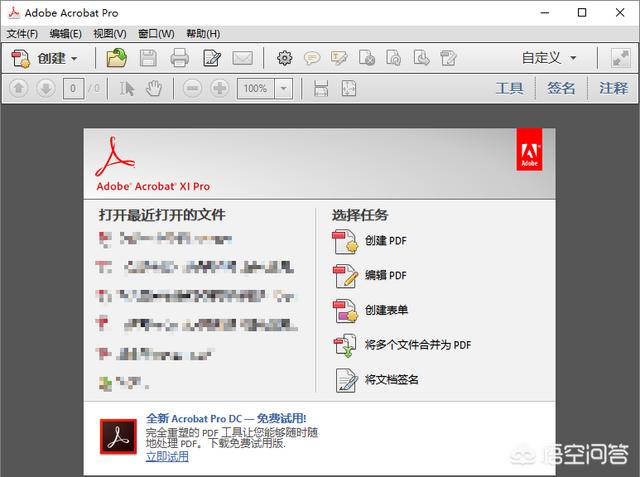Expand the zoom percentage dropdown arrow
The width and height of the screenshot is (640, 477).
[x=283, y=88]
